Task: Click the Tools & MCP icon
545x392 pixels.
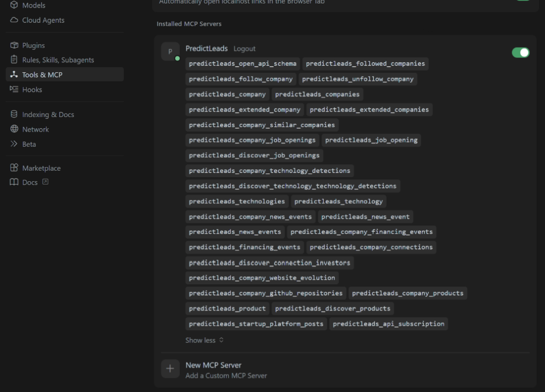Action: (14, 75)
